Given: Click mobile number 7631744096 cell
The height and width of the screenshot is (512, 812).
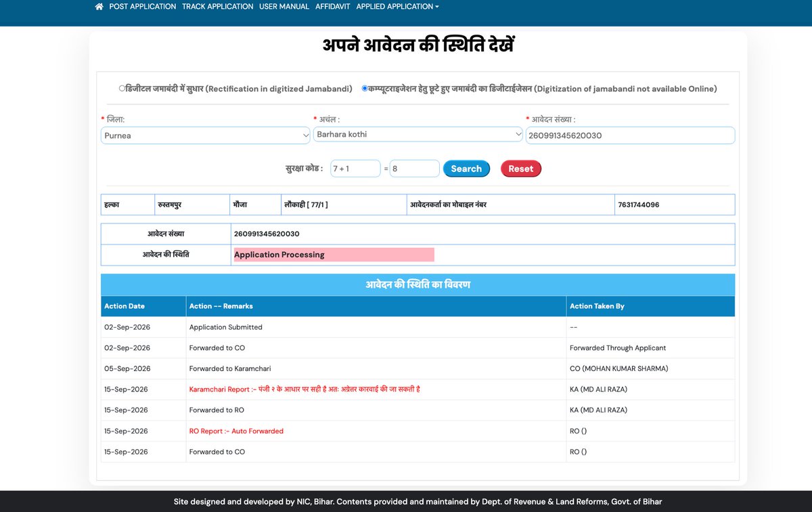Looking at the screenshot, I should (675, 205).
